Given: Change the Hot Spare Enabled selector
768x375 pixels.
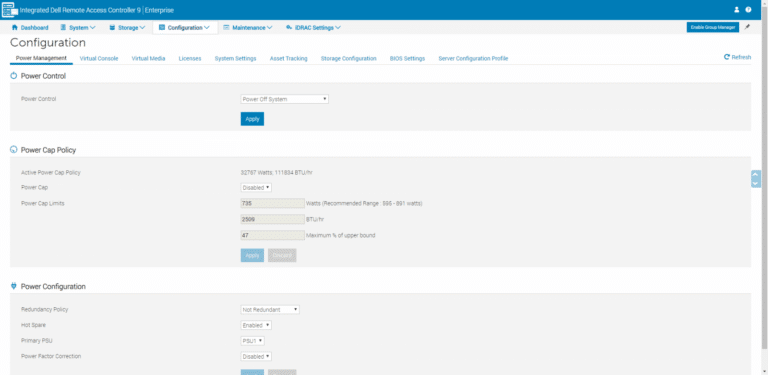Looking at the screenshot, I should (x=256, y=325).
